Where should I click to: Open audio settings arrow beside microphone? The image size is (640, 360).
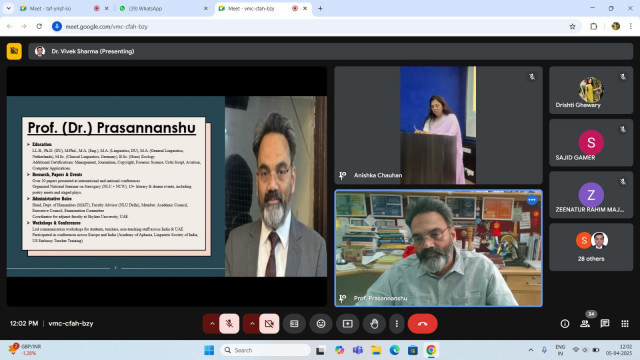(212, 324)
